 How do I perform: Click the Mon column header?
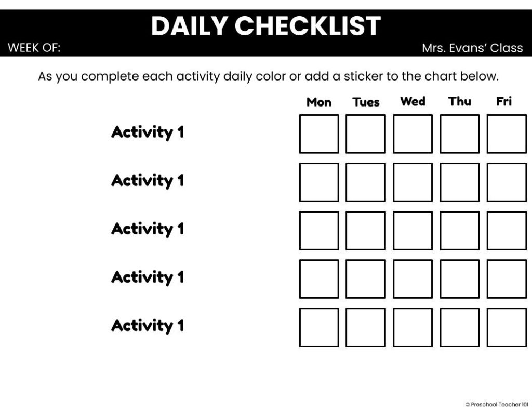click(319, 102)
